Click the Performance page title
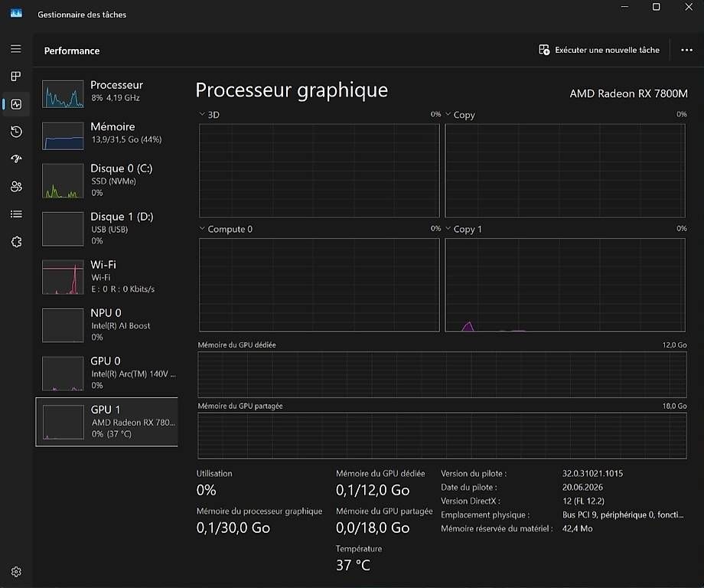704x588 pixels. (x=72, y=51)
